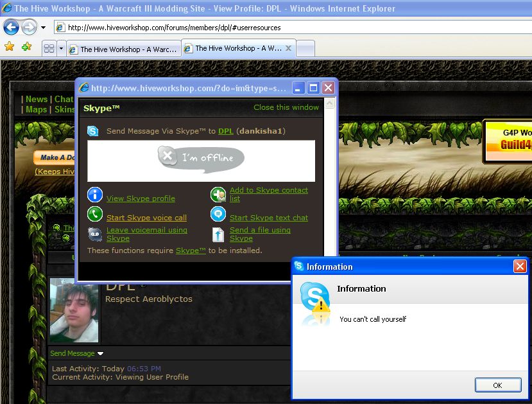Click the Skype icon in Information title bar
This screenshot has height=404, width=532.
(299, 266)
